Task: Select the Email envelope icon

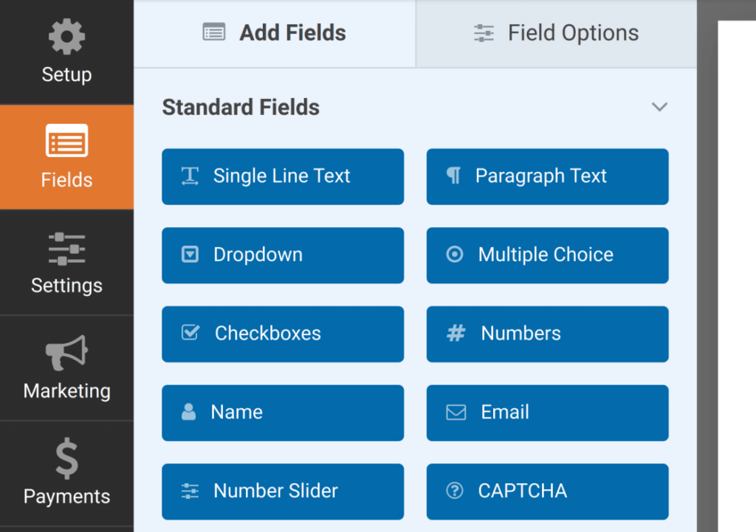Action: point(456,412)
